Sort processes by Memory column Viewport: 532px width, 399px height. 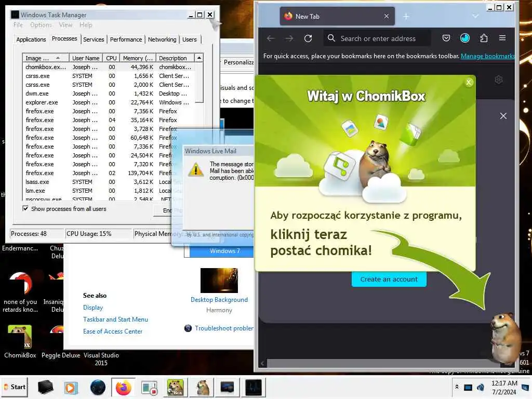(x=138, y=58)
